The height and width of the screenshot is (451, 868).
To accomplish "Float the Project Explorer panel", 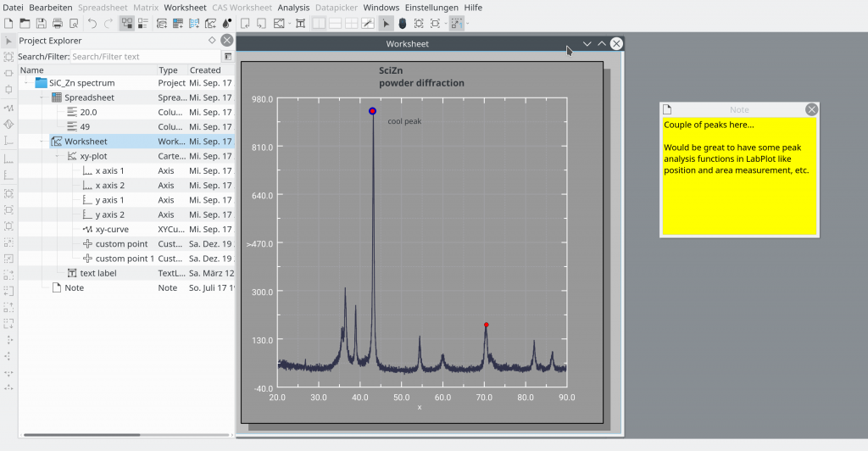I will point(212,40).
